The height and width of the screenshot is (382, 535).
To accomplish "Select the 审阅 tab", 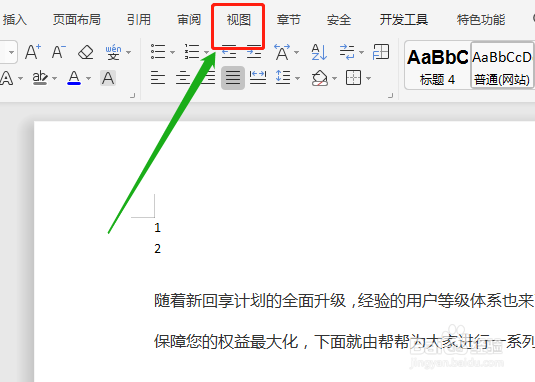I will [x=189, y=20].
